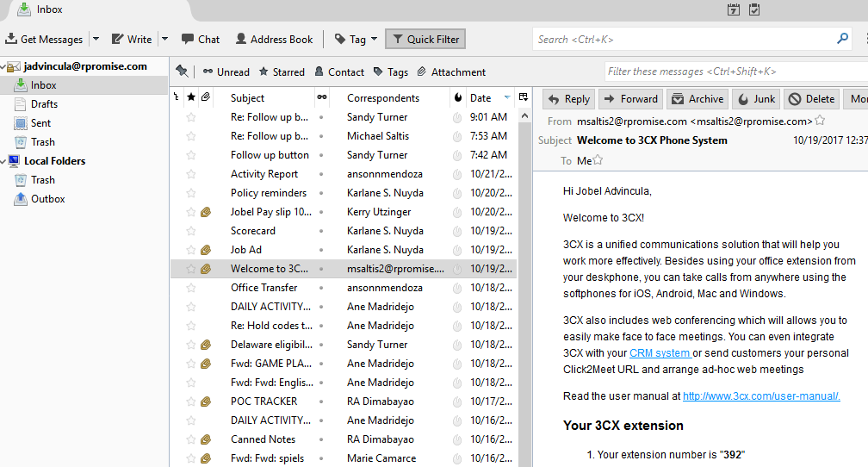Viewport: 868px width, 467px height.
Task: Star the Activity Report message
Action: coord(191,174)
